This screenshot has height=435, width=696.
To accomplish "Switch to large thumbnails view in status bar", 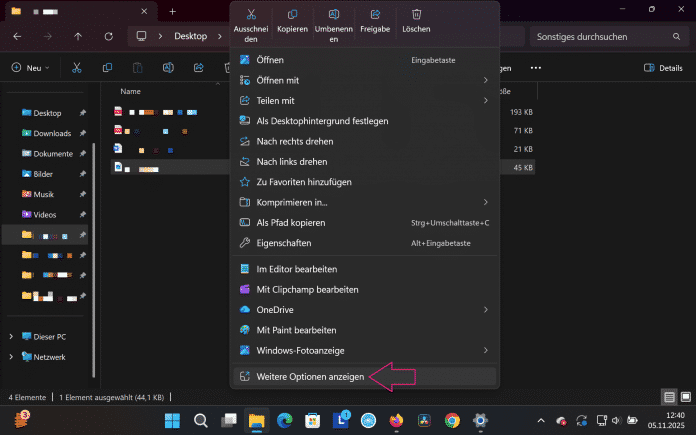I will [684, 395].
